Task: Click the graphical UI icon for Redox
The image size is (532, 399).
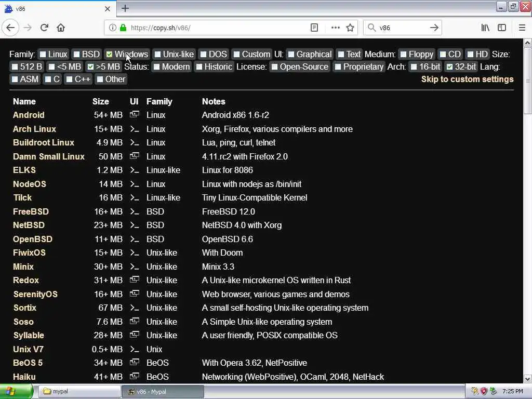Action: pyautogui.click(x=135, y=280)
